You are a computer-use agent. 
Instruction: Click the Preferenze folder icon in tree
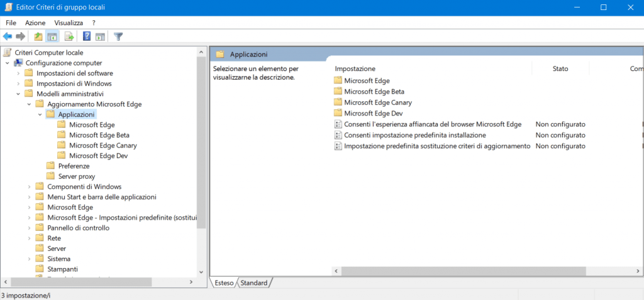50,166
